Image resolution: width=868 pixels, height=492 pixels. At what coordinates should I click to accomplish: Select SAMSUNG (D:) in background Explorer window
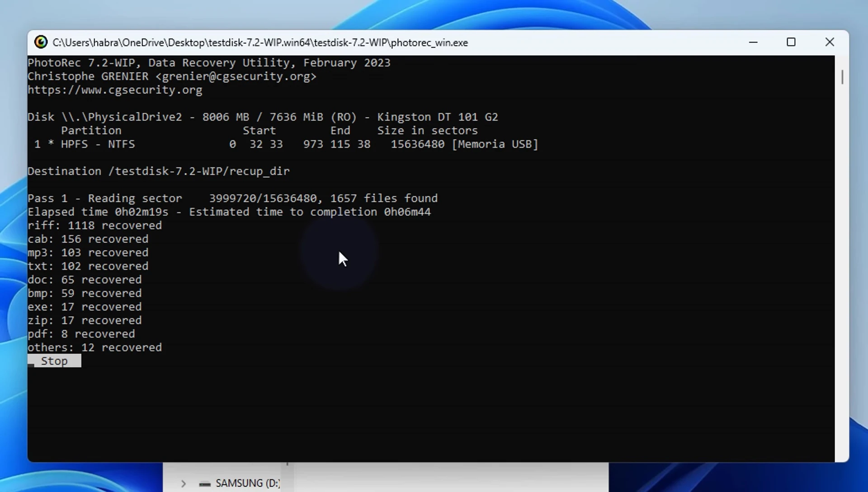pos(248,483)
